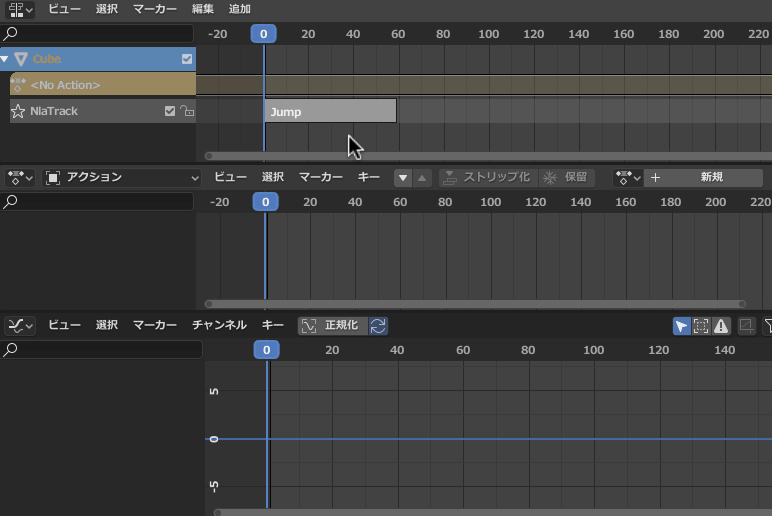The height and width of the screenshot is (516, 772).
Task: Toggle only show errors warning icon
Action: pyautogui.click(x=721, y=326)
